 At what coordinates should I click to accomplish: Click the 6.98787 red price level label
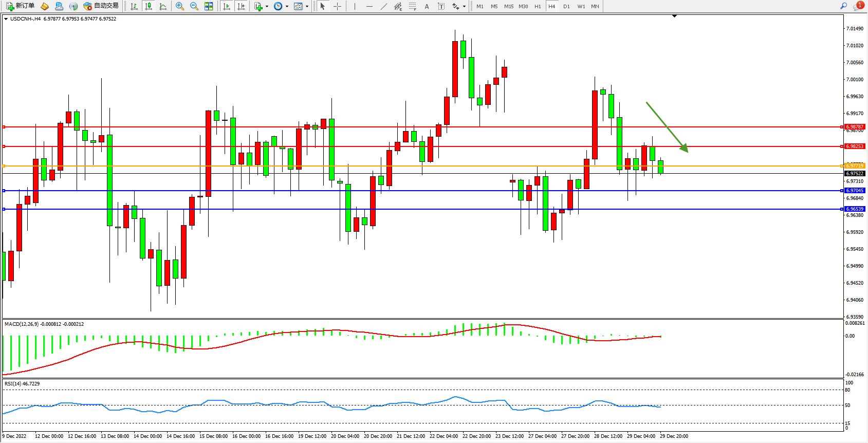pyautogui.click(x=855, y=126)
